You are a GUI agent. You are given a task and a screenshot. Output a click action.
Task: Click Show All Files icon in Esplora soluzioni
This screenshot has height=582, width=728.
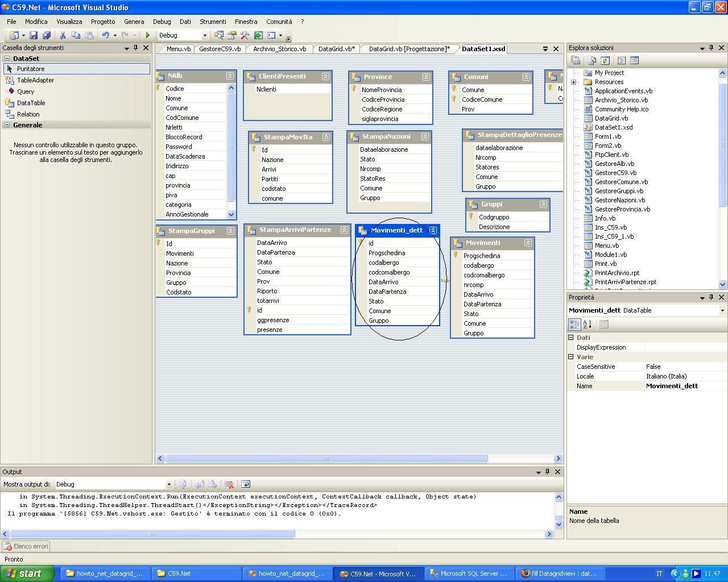592,60
